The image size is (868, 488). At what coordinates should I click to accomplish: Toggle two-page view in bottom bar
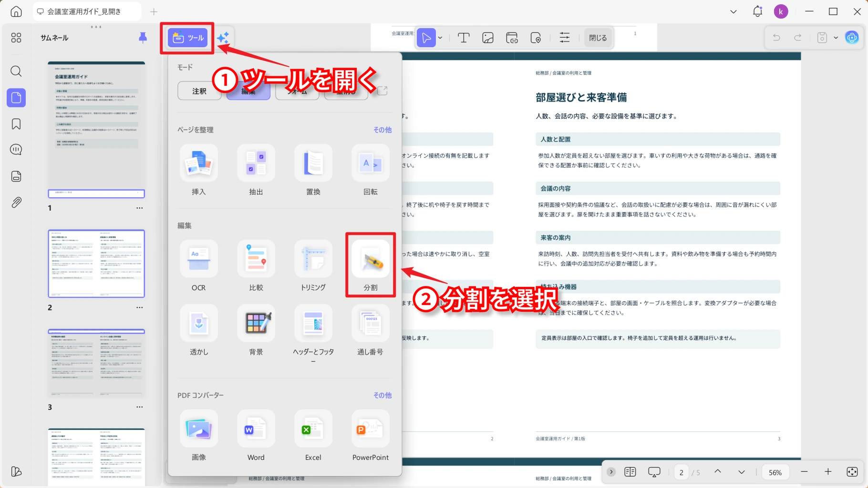[630, 472]
